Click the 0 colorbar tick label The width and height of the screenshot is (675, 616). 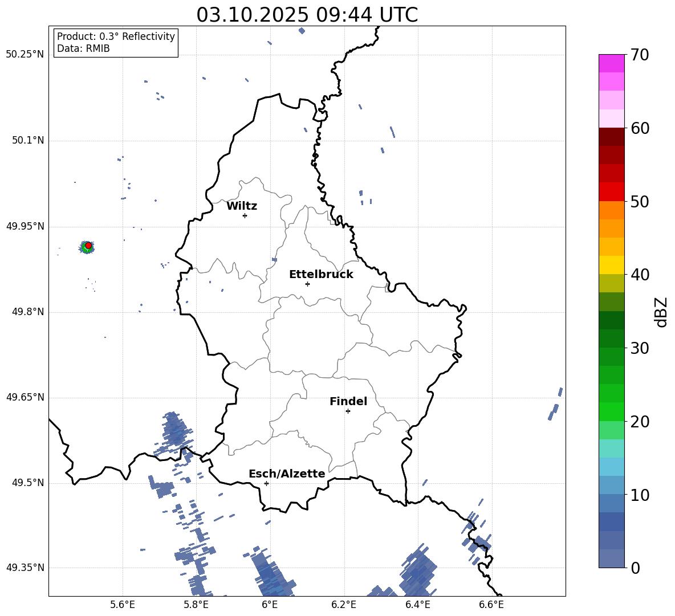click(x=635, y=568)
